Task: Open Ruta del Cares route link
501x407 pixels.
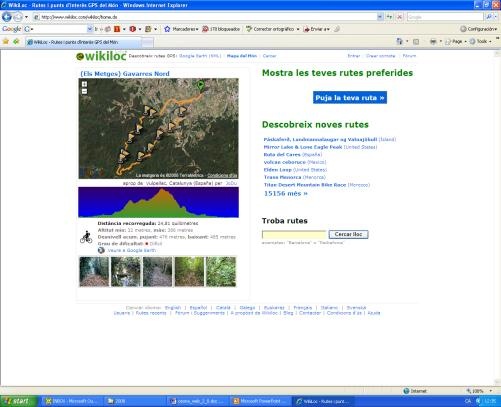Action: [x=282, y=155]
